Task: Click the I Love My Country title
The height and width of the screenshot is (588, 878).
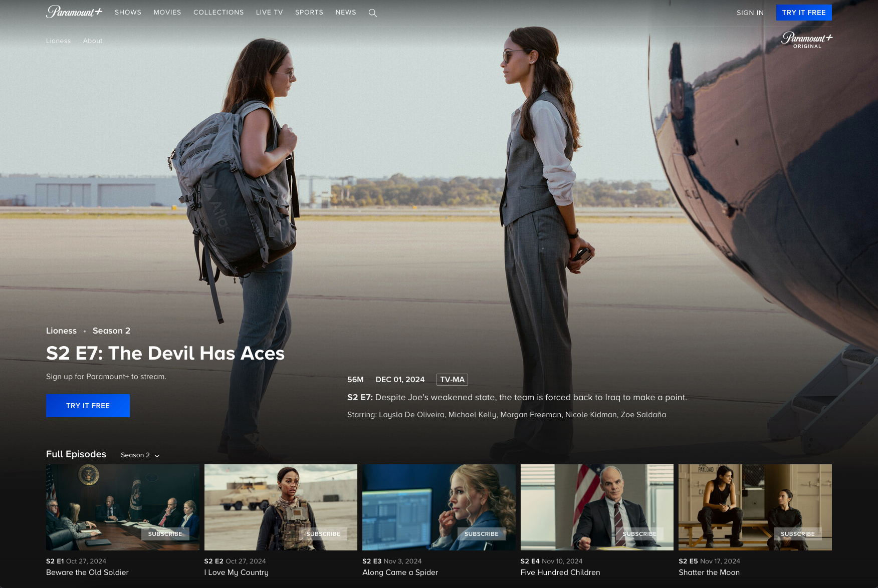Action: point(237,572)
